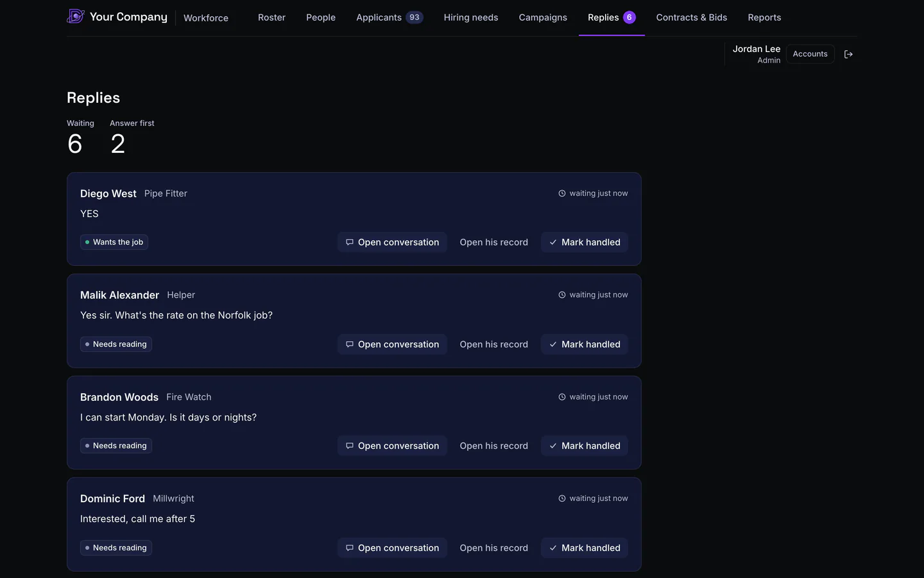
Task: Click the Accounts button
Action: coord(810,54)
